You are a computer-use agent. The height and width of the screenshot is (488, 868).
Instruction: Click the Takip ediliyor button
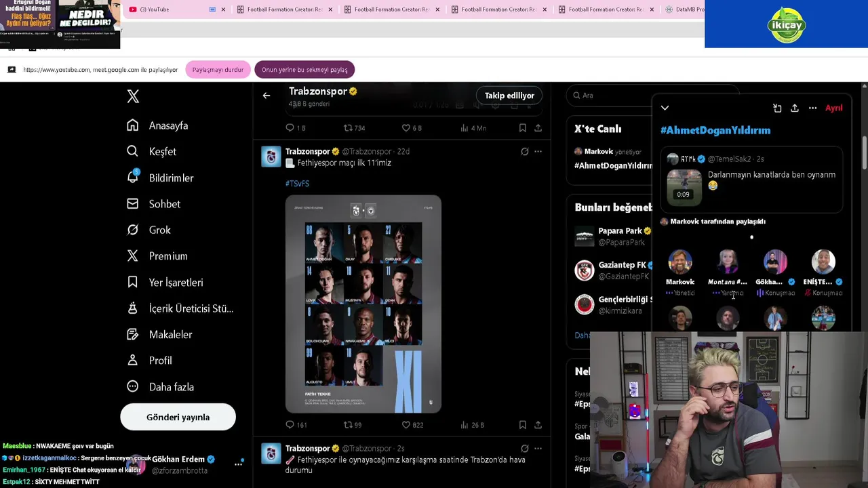(x=509, y=96)
